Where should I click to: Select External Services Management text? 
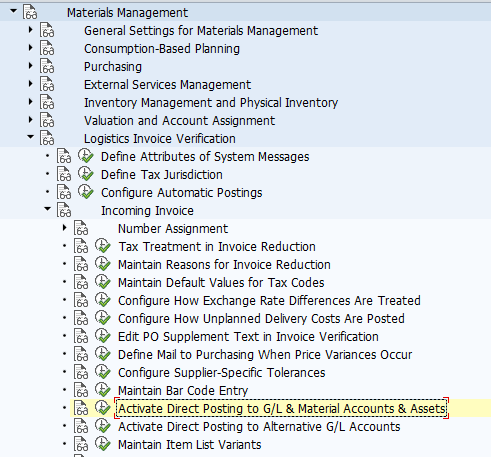point(167,85)
